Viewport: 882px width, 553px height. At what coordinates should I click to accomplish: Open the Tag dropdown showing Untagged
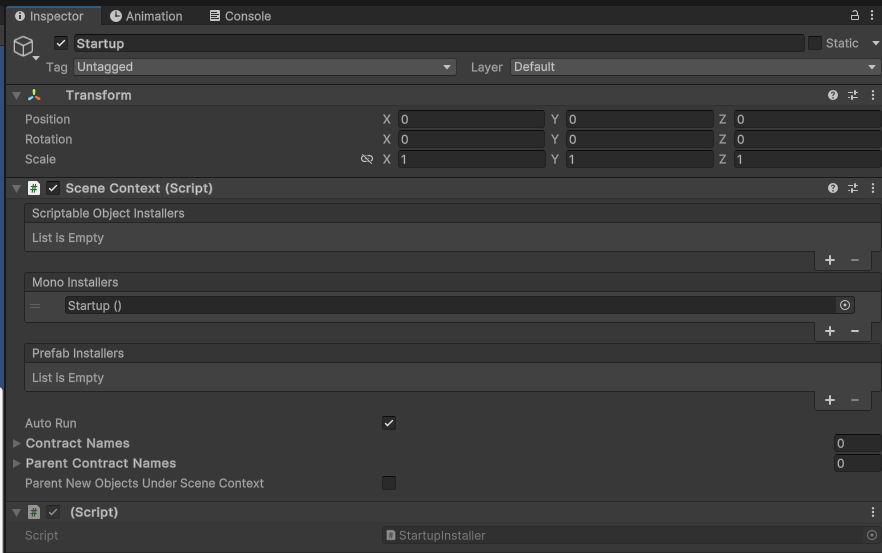[x=265, y=67]
